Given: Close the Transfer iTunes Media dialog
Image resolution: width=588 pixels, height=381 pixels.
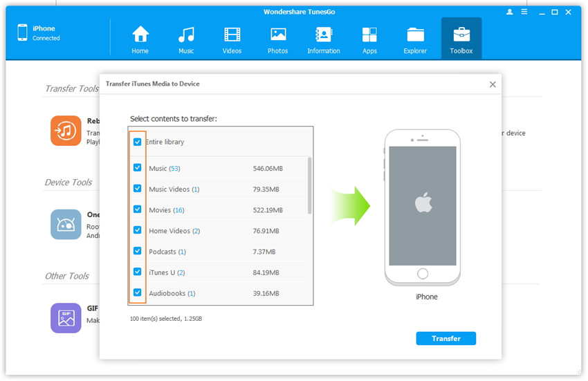Looking at the screenshot, I should tap(493, 84).
